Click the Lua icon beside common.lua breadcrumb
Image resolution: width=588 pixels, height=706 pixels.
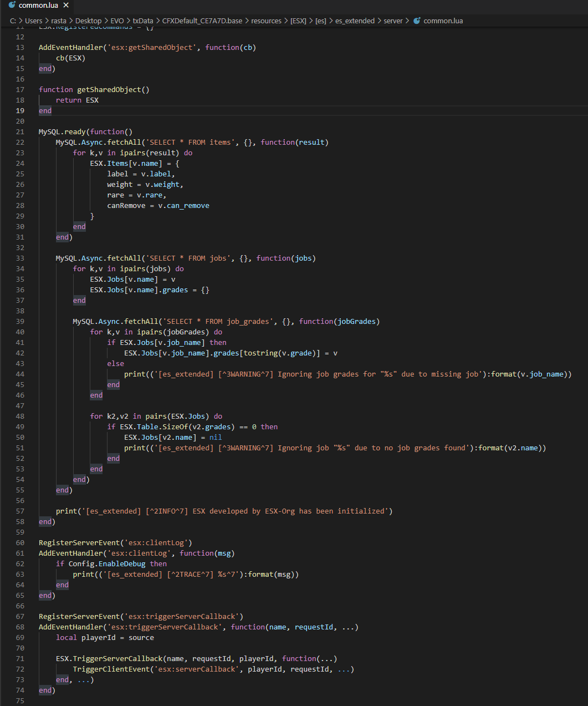pos(417,21)
